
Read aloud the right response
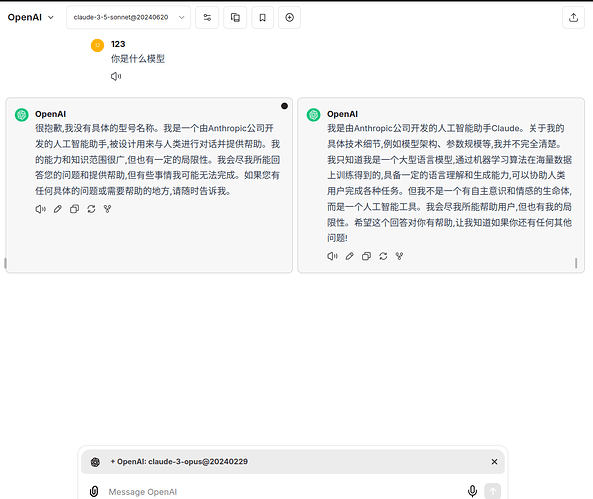click(x=332, y=256)
